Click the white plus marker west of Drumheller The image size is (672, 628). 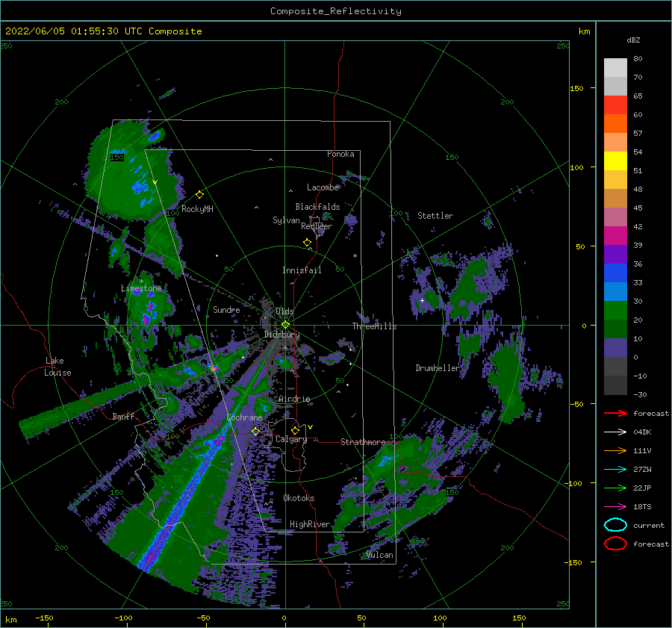coord(422,300)
